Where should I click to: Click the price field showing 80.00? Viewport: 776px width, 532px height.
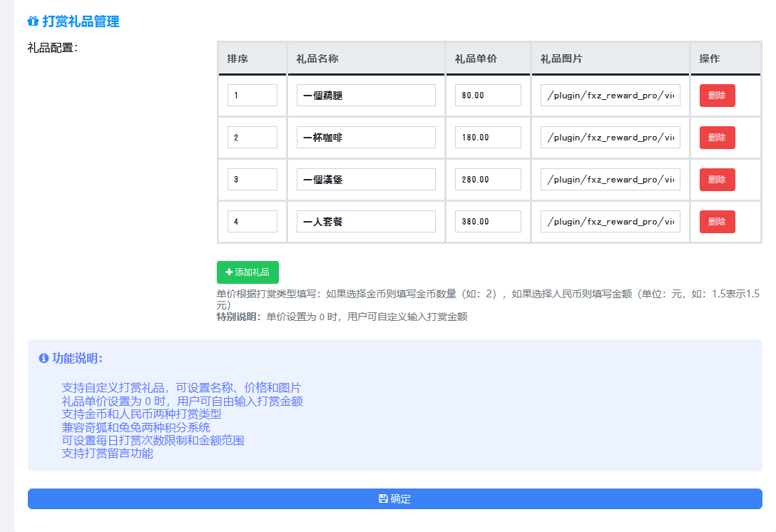tap(488, 96)
